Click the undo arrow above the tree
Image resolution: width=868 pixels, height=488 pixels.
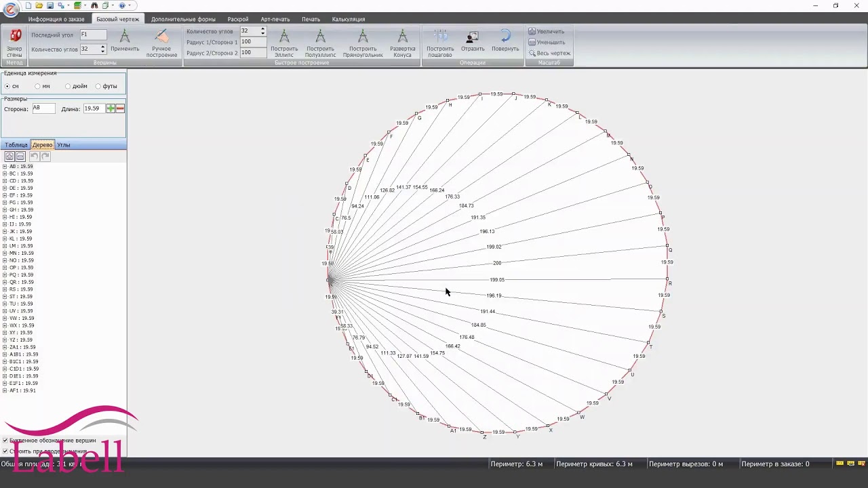point(34,157)
